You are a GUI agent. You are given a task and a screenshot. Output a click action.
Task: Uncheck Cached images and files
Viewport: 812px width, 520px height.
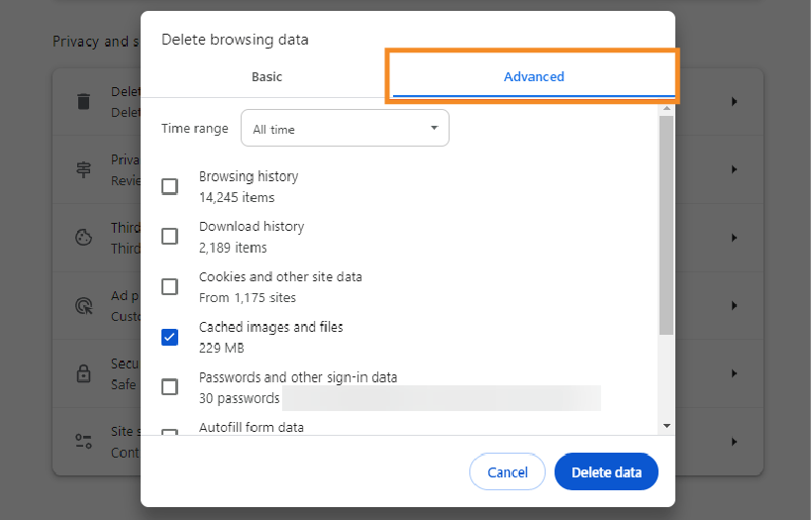170,337
